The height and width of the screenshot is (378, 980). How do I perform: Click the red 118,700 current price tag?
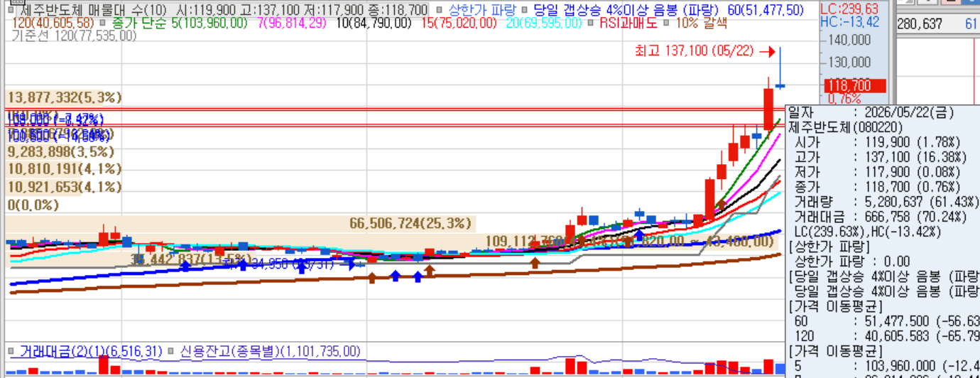[x=855, y=86]
